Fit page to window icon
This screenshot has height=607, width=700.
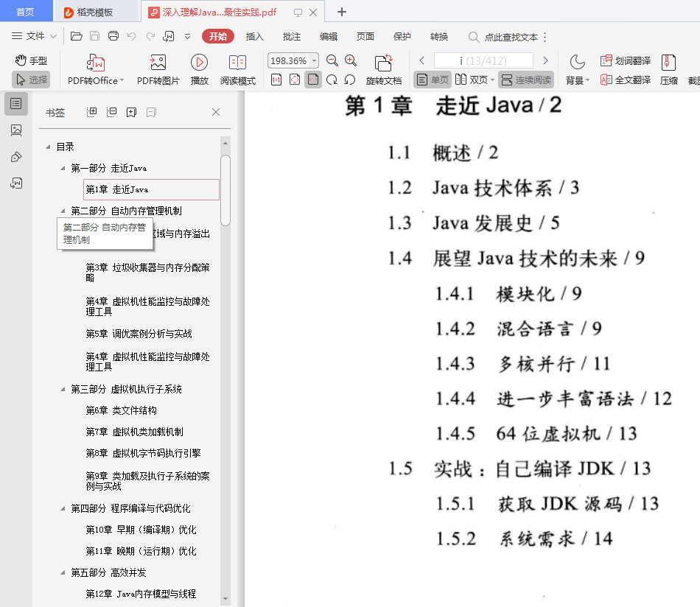(295, 80)
